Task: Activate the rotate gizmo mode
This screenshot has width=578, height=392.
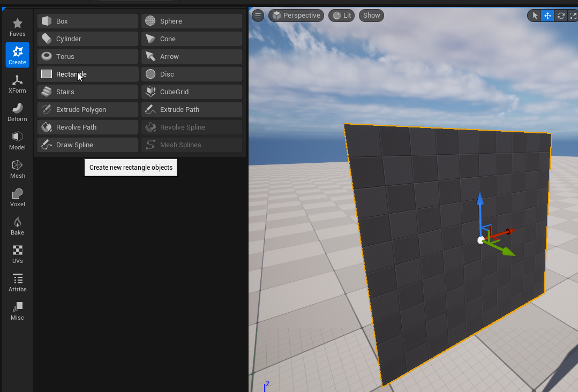Action: click(561, 16)
